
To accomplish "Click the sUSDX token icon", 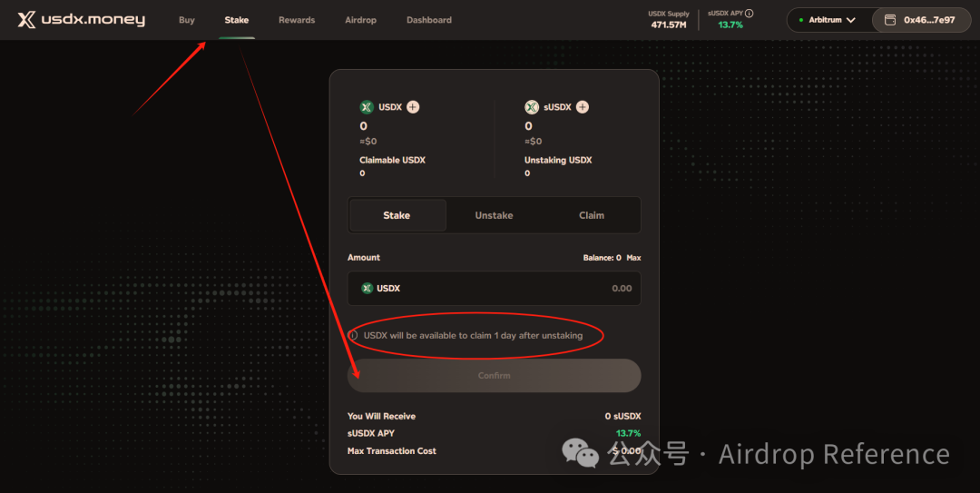I will (532, 107).
